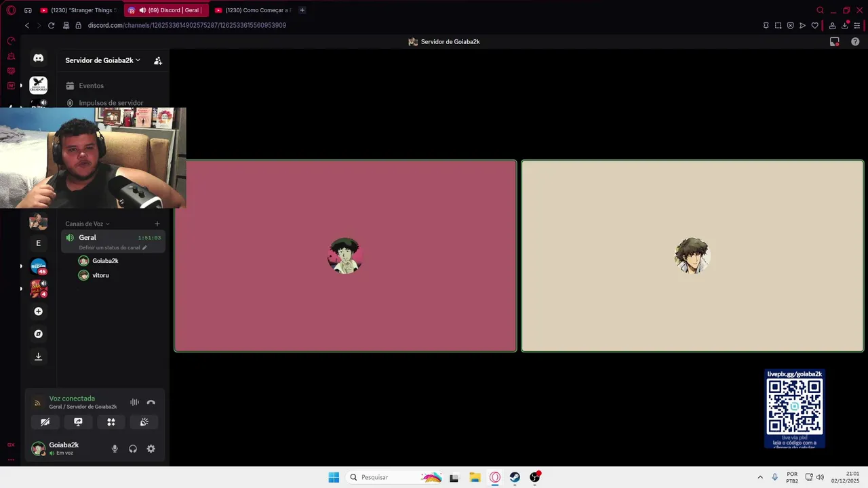Open Steam from the taskbar
Image resolution: width=868 pixels, height=488 pixels.
[515, 477]
